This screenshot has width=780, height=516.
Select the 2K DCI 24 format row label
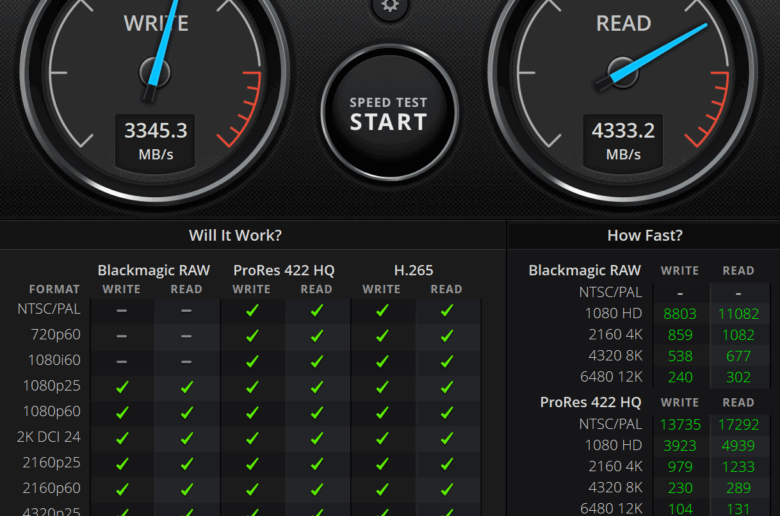click(x=49, y=437)
